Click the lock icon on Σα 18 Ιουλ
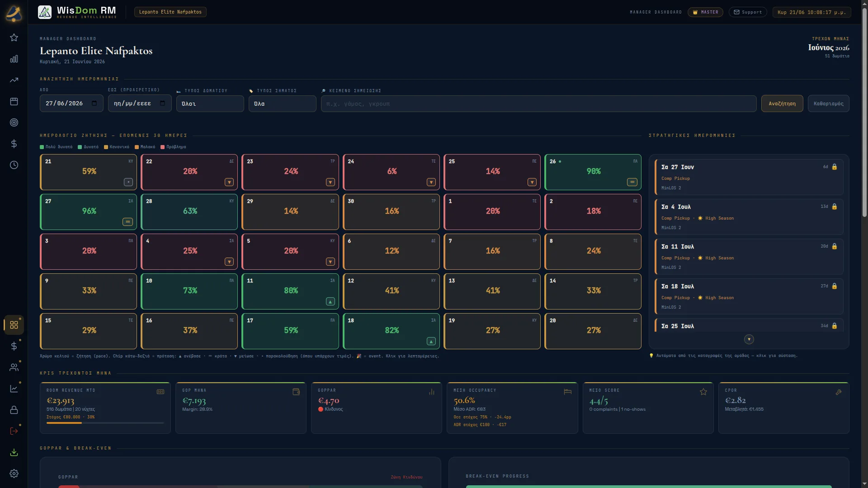 [x=835, y=286]
